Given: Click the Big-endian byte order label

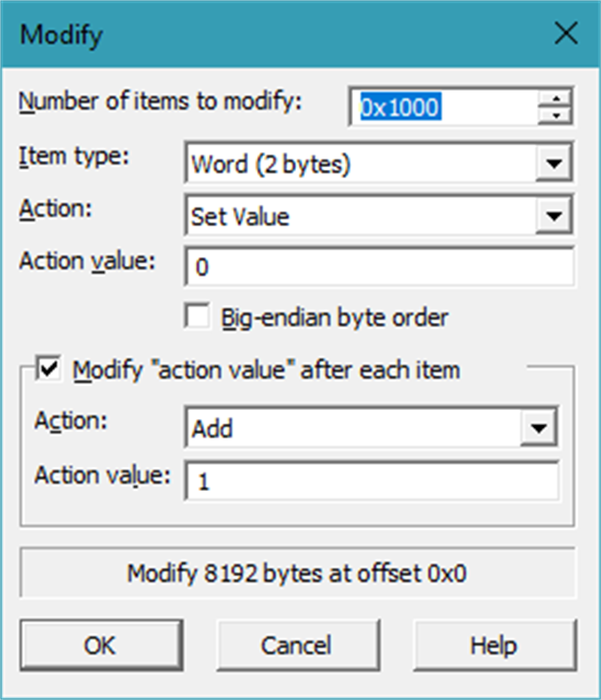Looking at the screenshot, I should pyautogui.click(x=334, y=318).
